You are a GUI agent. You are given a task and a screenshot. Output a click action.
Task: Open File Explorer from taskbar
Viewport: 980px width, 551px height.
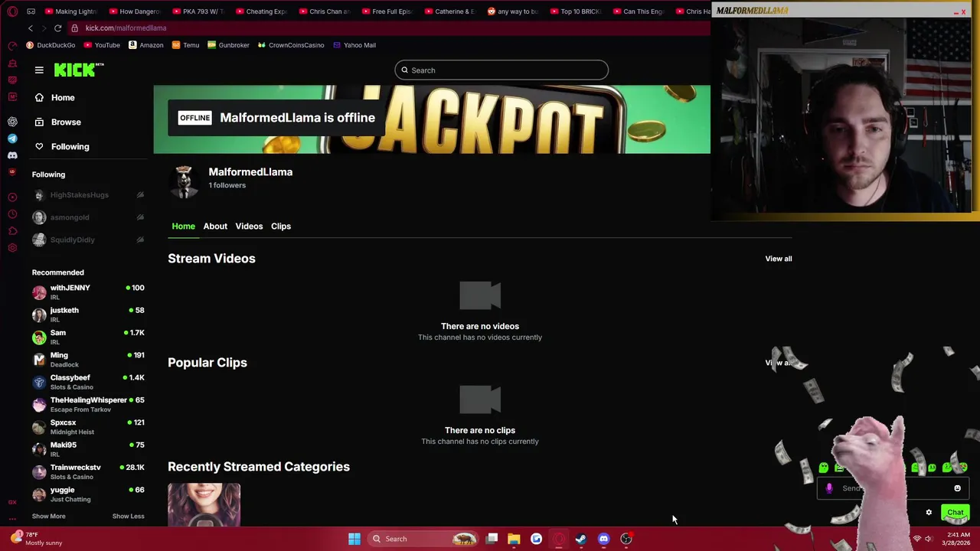click(514, 539)
